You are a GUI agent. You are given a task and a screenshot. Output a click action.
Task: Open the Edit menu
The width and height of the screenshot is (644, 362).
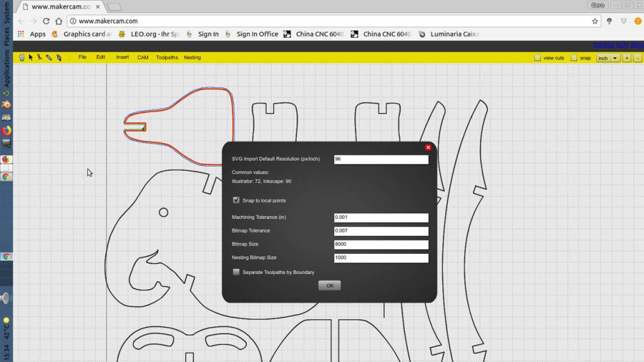click(x=101, y=57)
